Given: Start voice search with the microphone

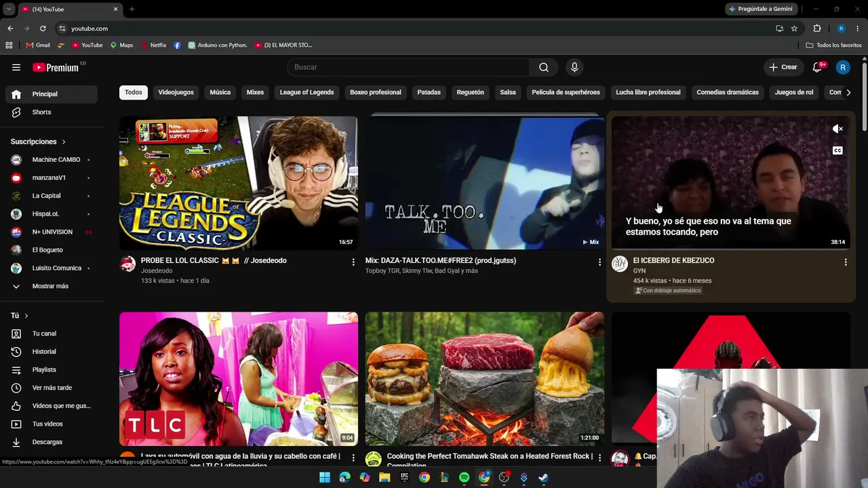Looking at the screenshot, I should click(574, 67).
